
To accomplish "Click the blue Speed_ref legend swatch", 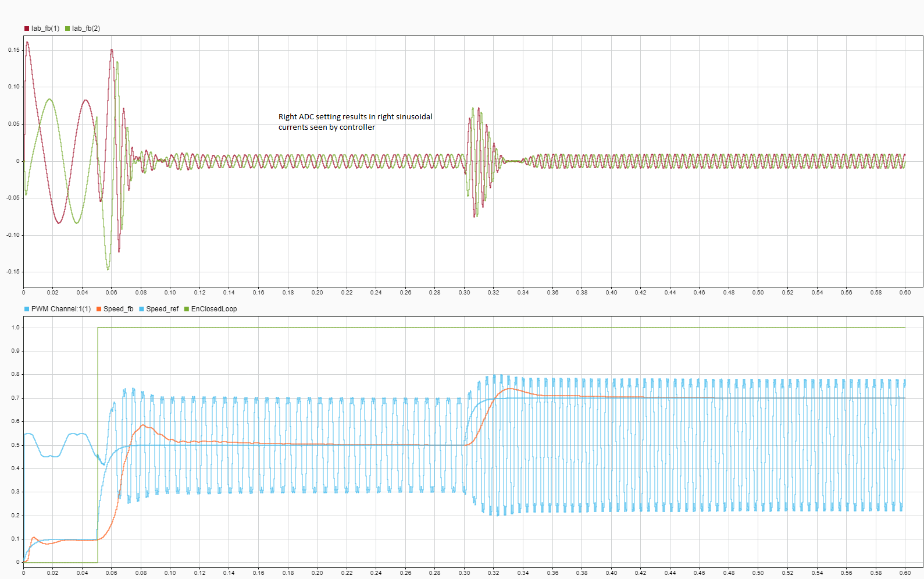I will (141, 309).
